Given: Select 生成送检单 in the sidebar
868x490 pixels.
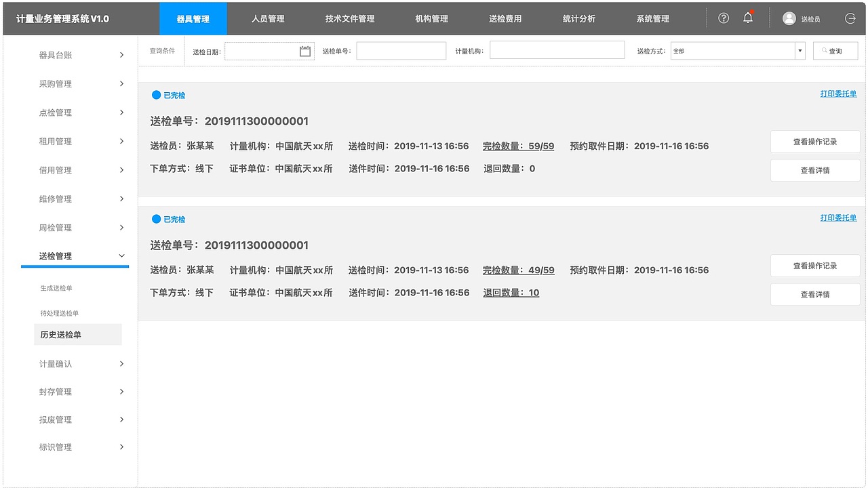Looking at the screenshot, I should point(56,289).
